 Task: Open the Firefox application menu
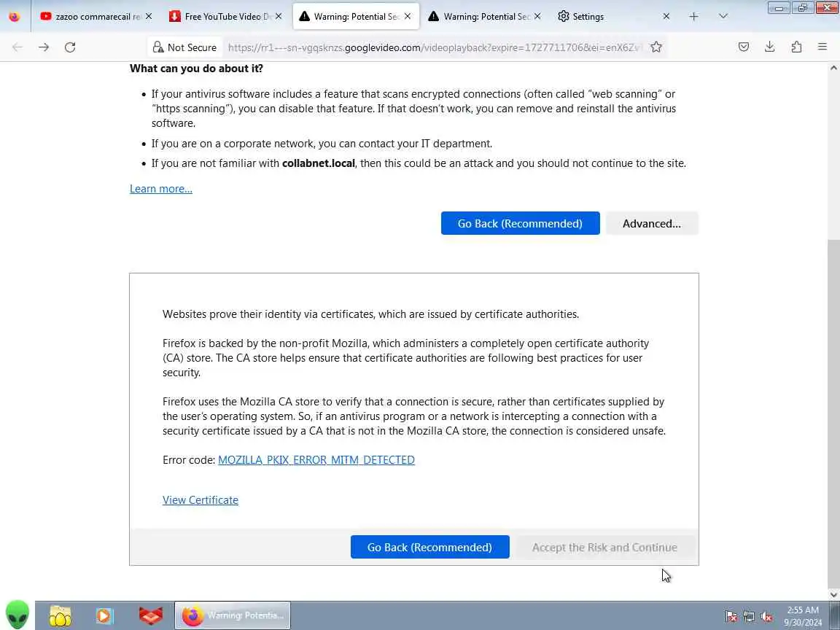[822, 47]
